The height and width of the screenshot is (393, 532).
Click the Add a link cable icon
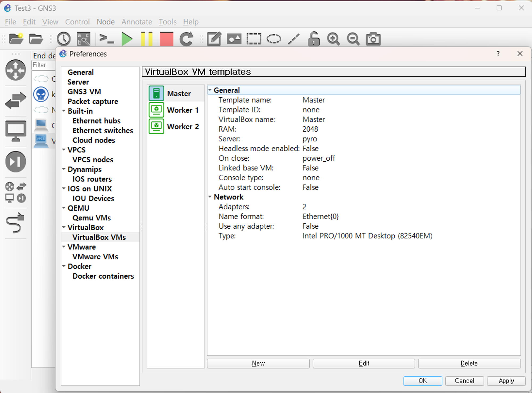tap(16, 223)
